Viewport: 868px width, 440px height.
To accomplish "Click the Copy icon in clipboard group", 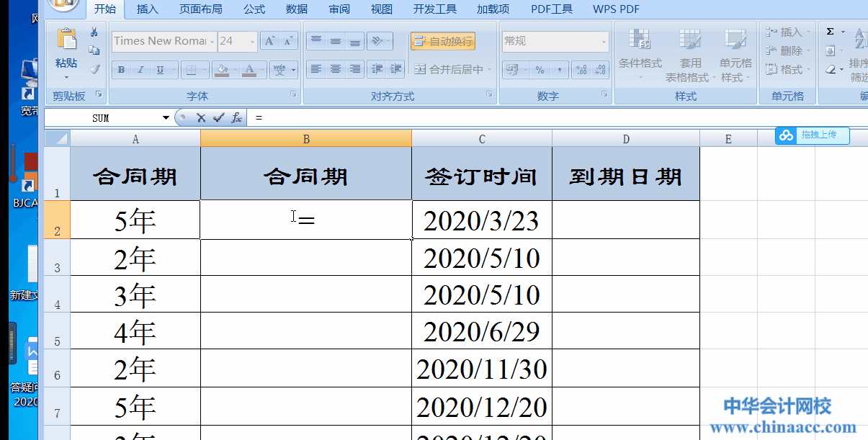I will pos(94,50).
